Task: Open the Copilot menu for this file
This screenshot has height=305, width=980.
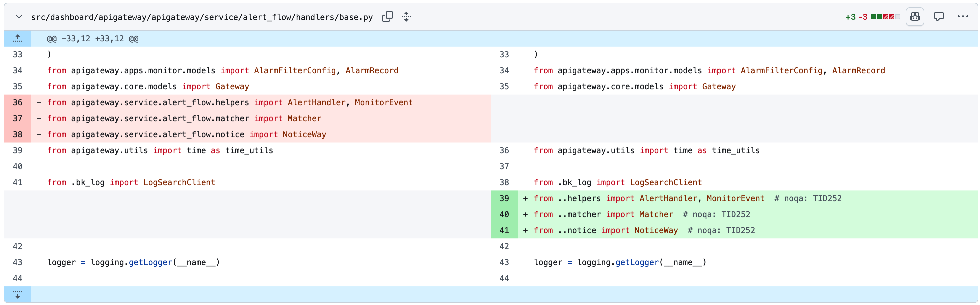Action: (915, 17)
